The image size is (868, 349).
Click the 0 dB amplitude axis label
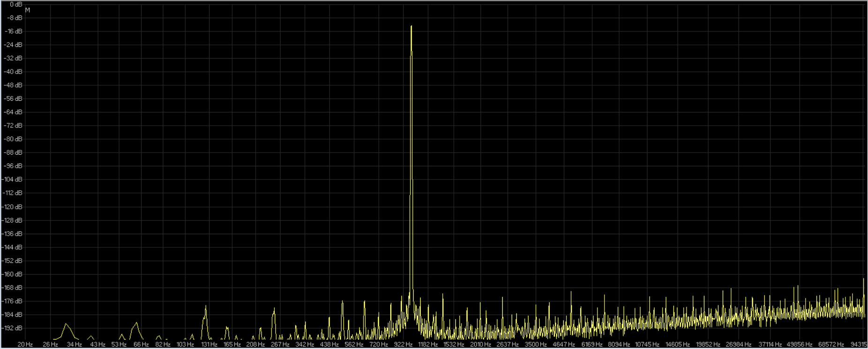coord(16,4)
